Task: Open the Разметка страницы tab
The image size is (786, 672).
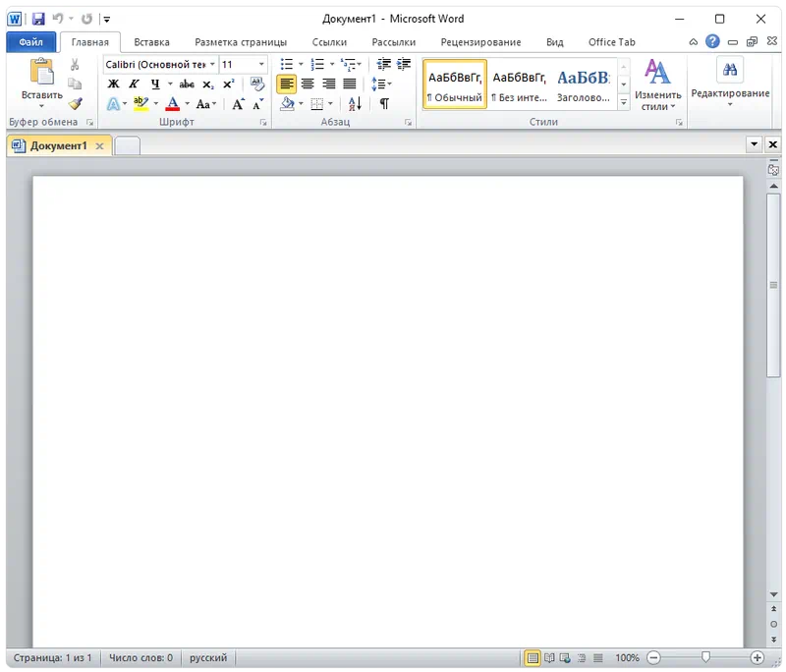Action: tap(241, 42)
